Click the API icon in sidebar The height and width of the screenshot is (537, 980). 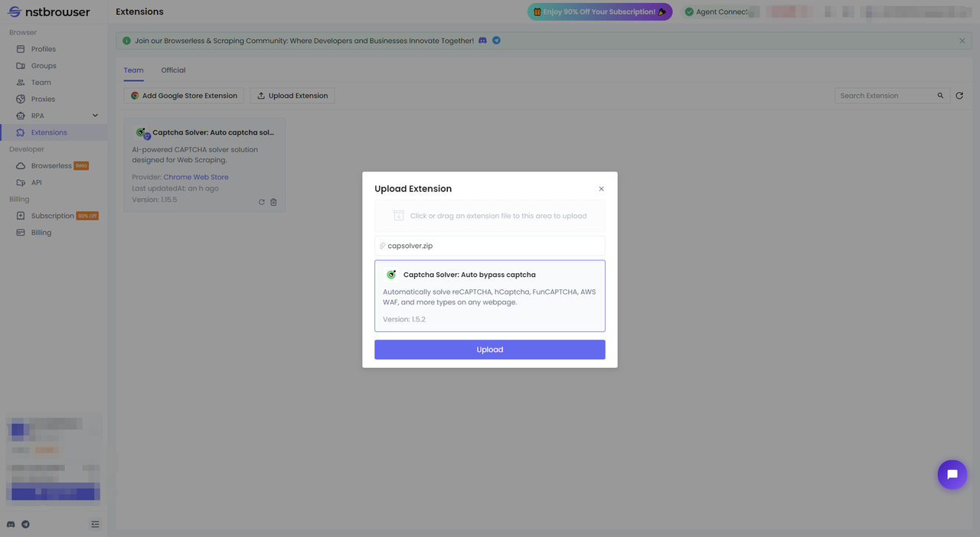(21, 183)
